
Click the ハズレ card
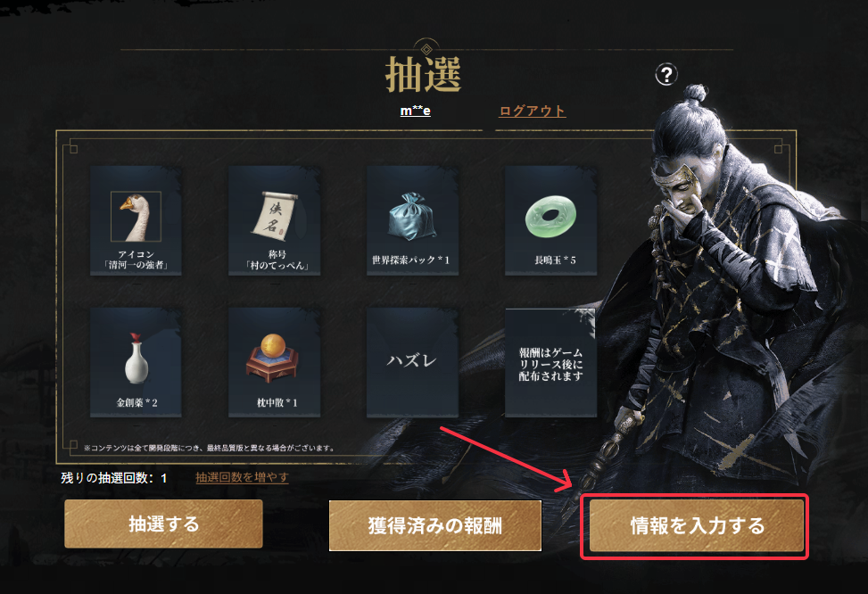[412, 363]
